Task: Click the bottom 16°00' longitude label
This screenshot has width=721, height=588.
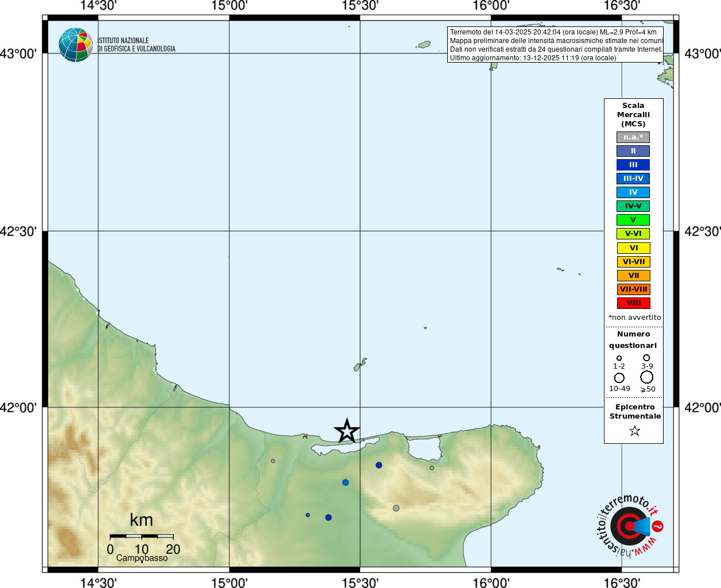Action: 491,582
